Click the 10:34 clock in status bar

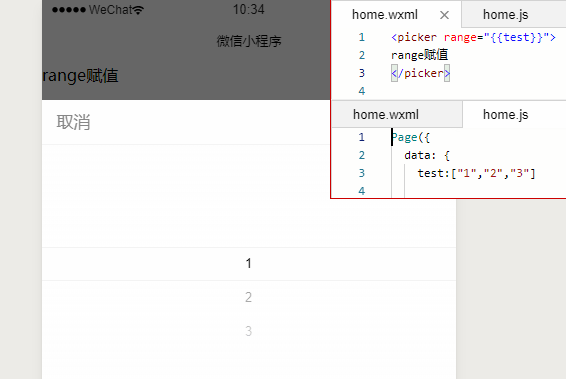click(x=248, y=9)
